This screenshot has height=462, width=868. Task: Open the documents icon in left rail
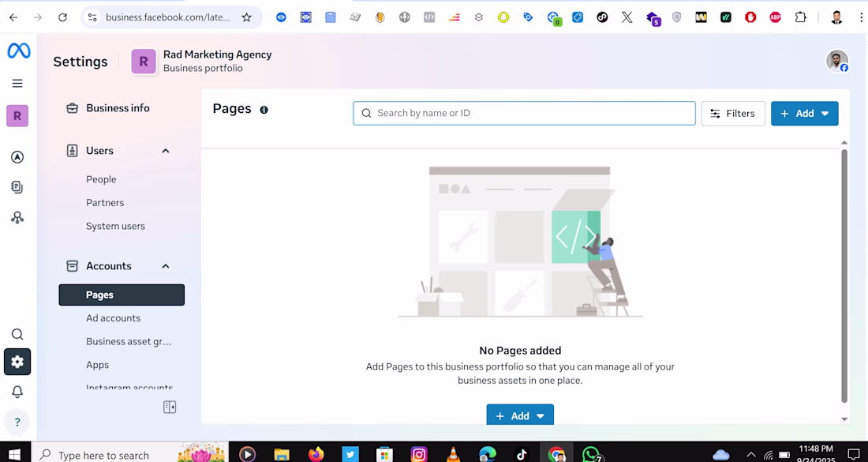tap(17, 187)
